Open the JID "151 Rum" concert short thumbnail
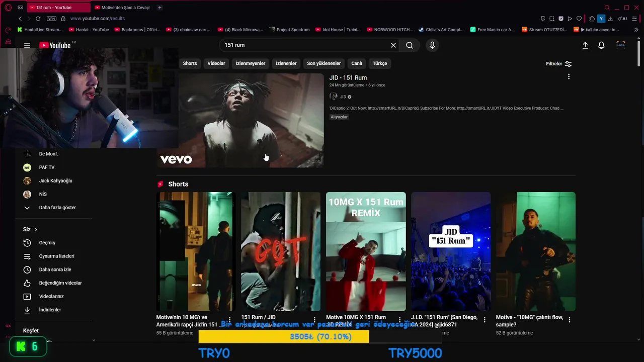Screen dimensions: 644x362 [451, 251]
